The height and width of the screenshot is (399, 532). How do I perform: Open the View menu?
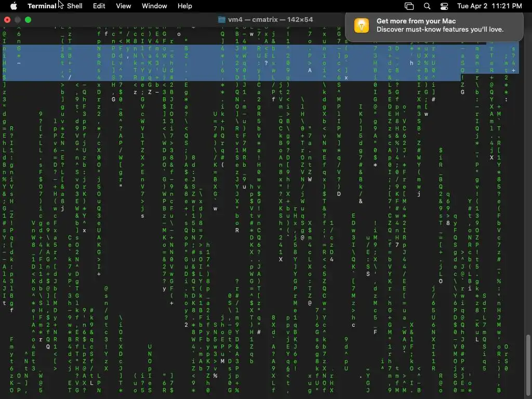pyautogui.click(x=124, y=6)
